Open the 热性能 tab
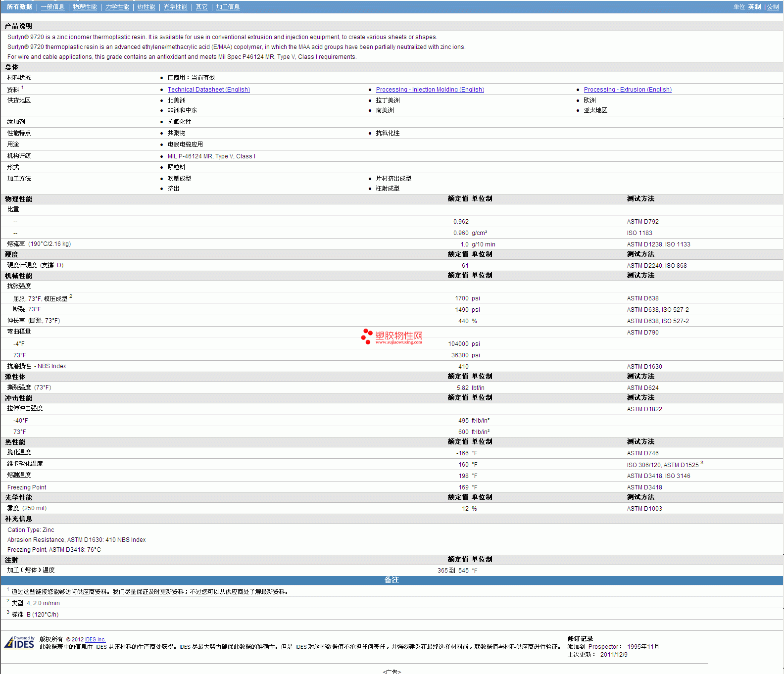 click(x=146, y=7)
